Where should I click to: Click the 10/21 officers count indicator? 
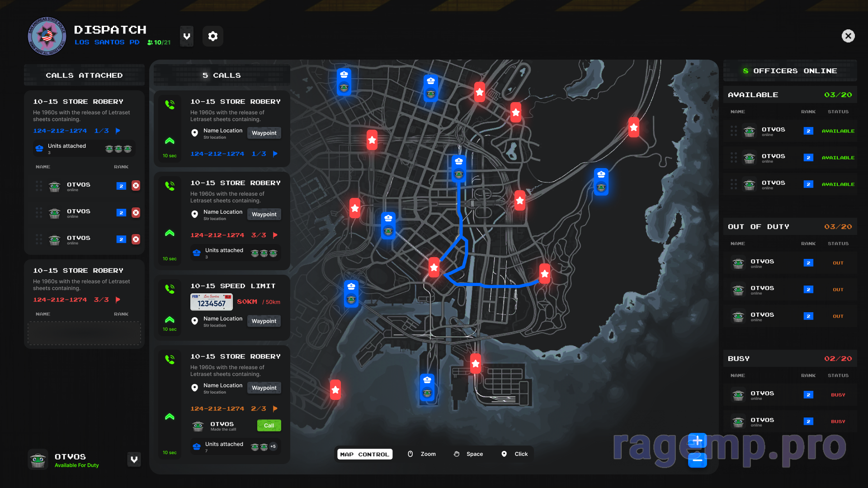coord(159,42)
